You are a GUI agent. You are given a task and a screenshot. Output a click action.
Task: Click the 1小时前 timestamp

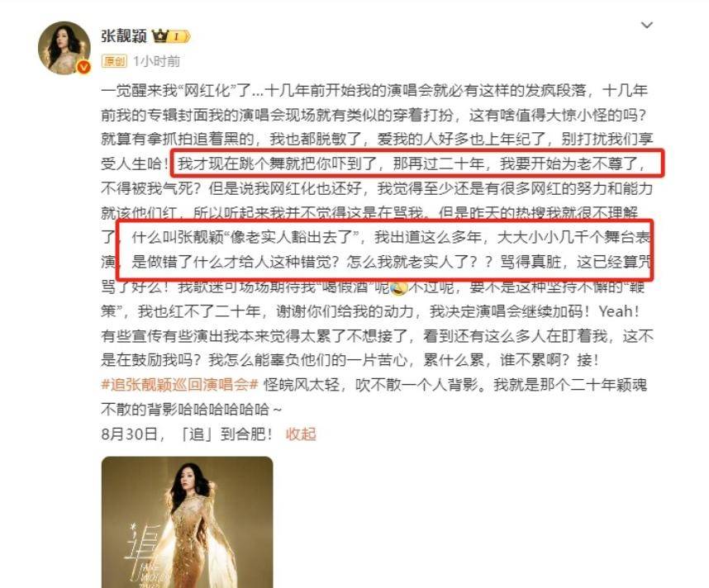[156, 61]
